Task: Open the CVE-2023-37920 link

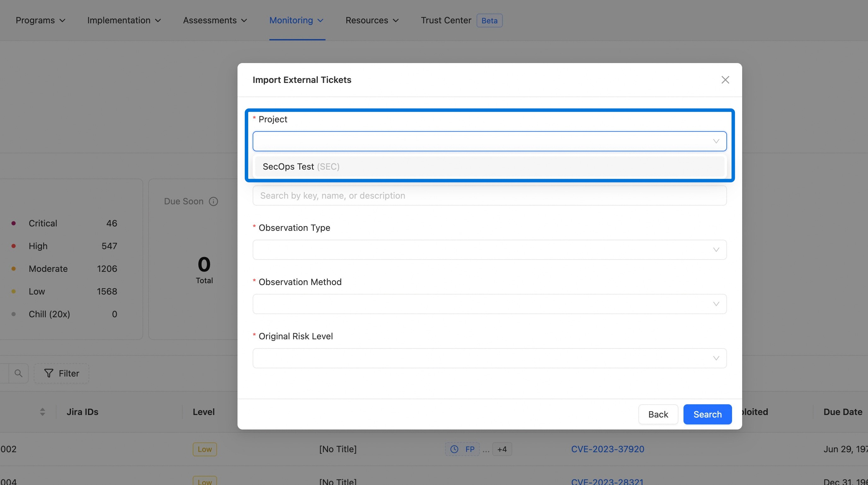Action: click(607, 449)
